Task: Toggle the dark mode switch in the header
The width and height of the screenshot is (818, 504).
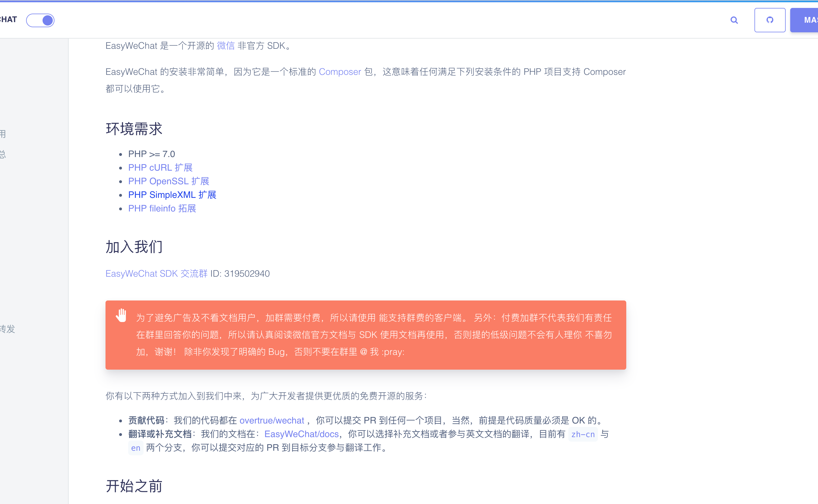Action: (40, 20)
